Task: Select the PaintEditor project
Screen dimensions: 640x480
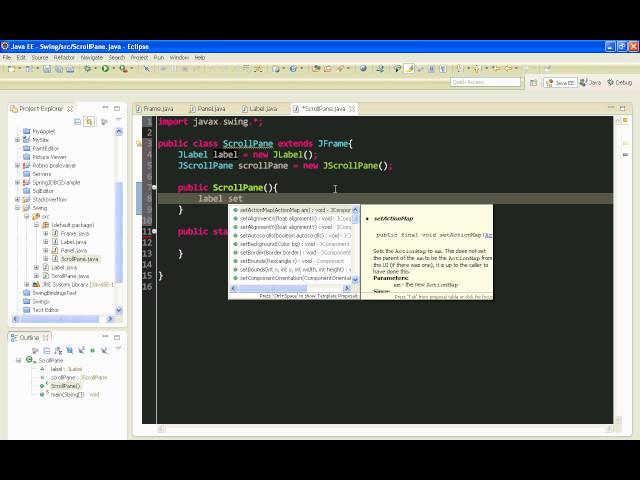Action: point(45,149)
